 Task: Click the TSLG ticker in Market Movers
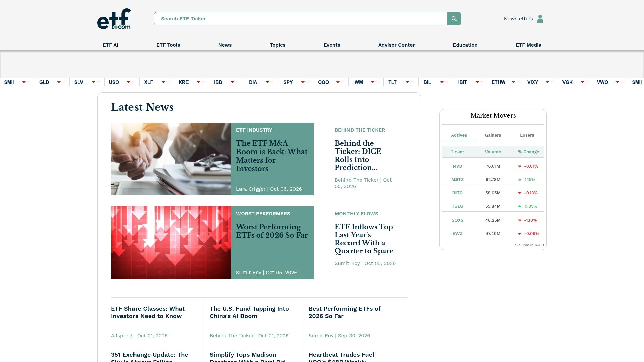(x=457, y=206)
